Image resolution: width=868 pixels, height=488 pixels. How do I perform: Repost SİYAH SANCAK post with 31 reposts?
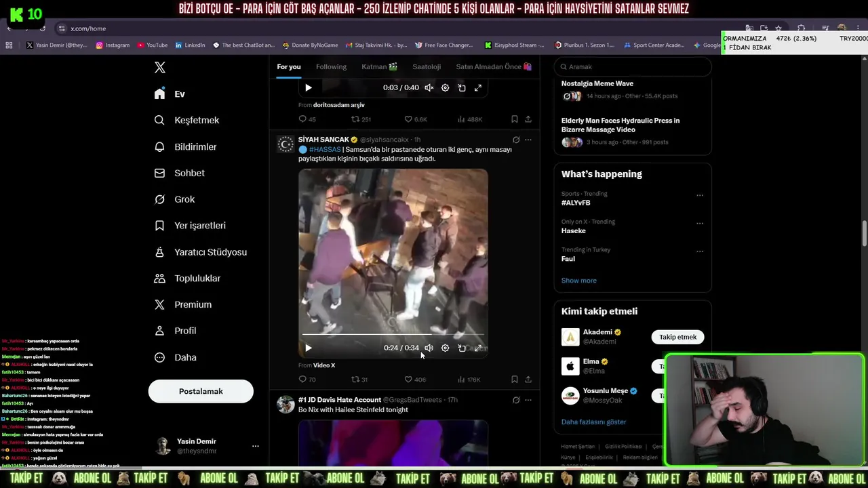359,380
